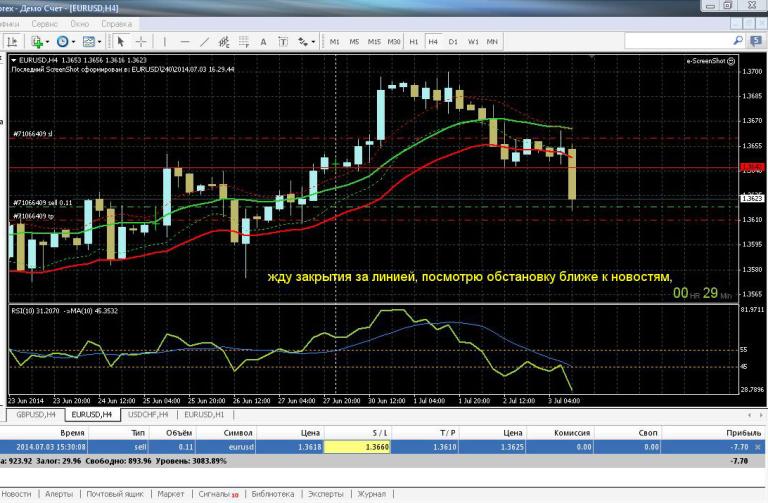Sort orders by Объём column header
The width and height of the screenshot is (768, 503).
click(179, 433)
